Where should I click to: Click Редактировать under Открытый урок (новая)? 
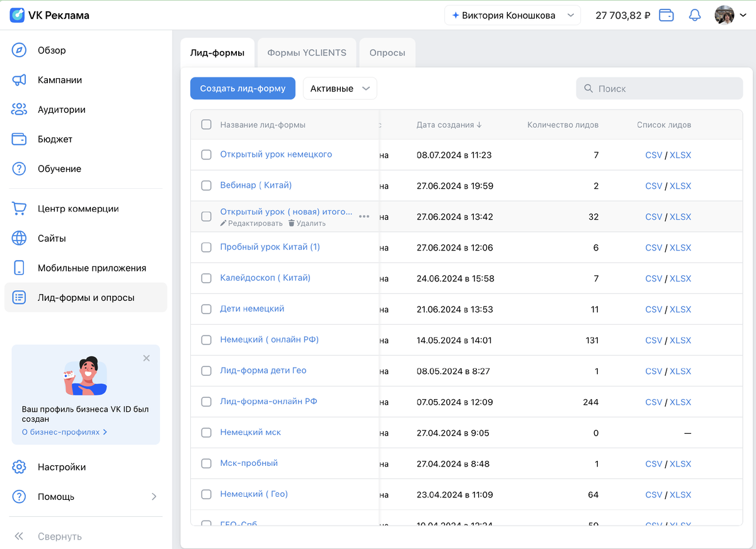[x=251, y=224]
